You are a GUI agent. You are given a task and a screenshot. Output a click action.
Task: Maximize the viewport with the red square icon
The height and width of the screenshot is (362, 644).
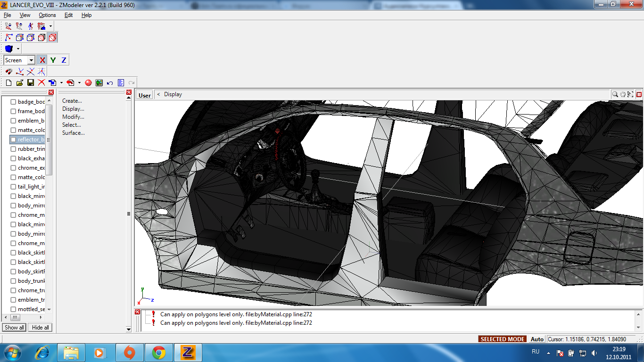pos(639,94)
